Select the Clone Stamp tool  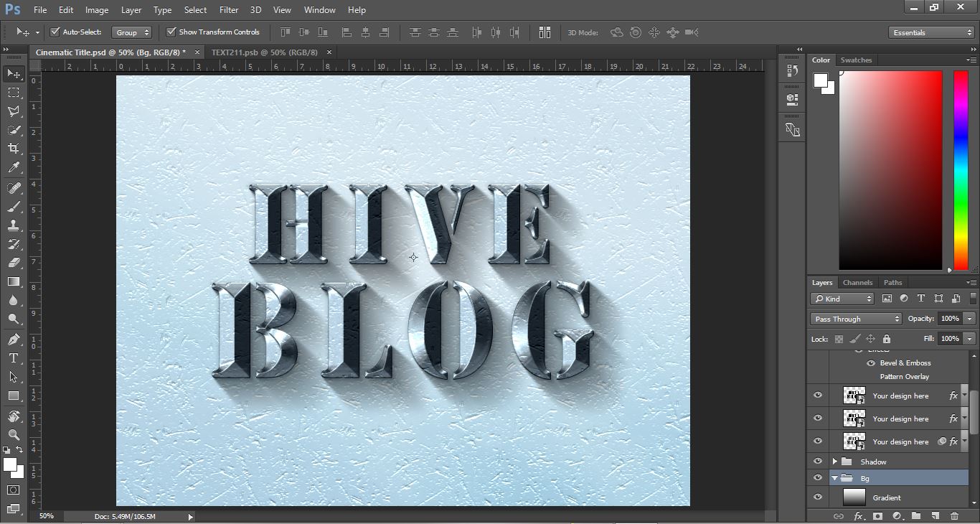point(14,225)
